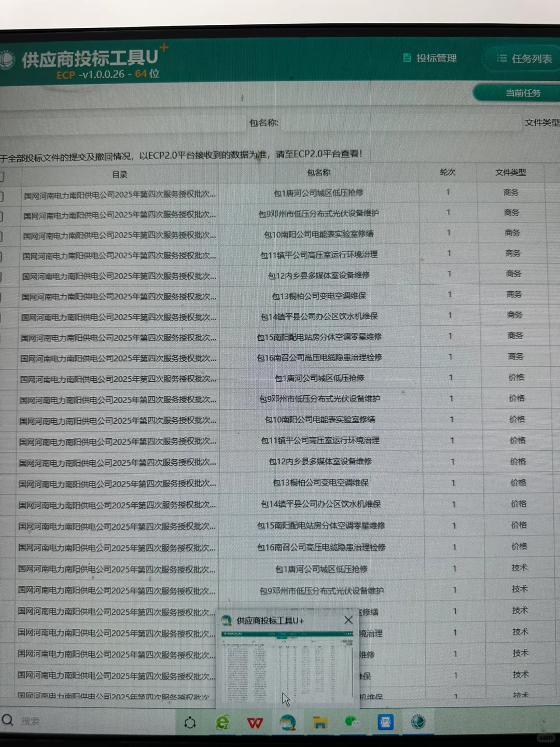Image resolution: width=560 pixels, height=747 pixels.
Task: Select 包9邓州市低压分布式光伏设备维护 link
Action: point(319,212)
